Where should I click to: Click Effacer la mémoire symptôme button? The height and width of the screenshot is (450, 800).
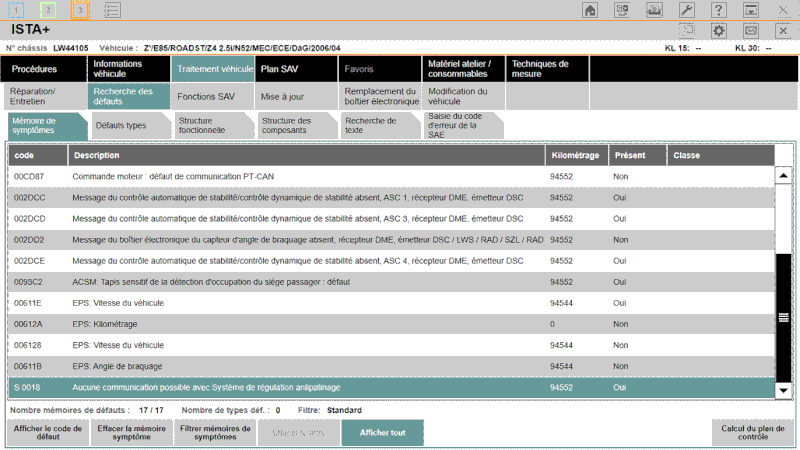132,433
